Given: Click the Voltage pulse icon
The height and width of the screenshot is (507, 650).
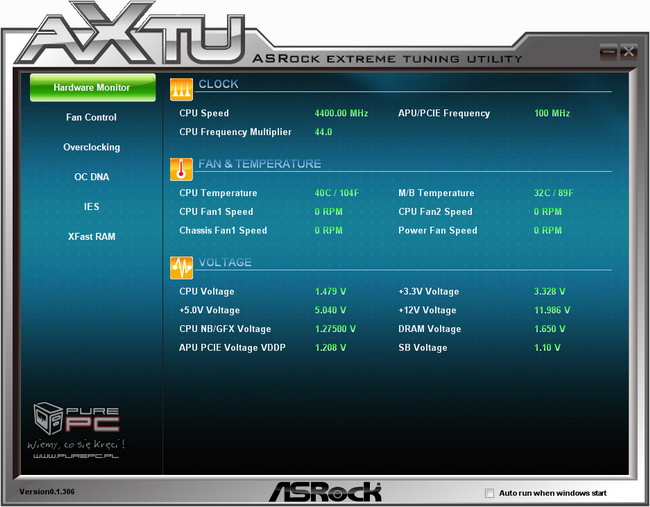Looking at the screenshot, I should (181, 268).
